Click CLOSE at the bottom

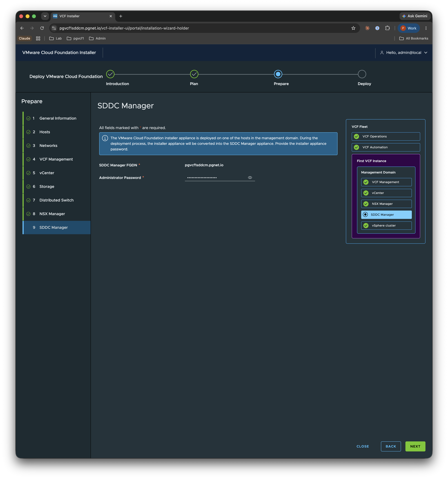363,446
